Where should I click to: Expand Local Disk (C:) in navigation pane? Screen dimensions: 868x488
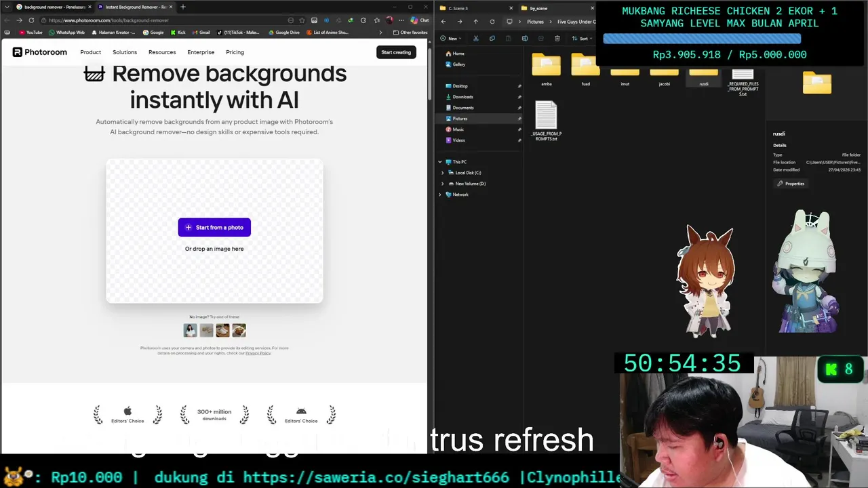click(x=443, y=173)
